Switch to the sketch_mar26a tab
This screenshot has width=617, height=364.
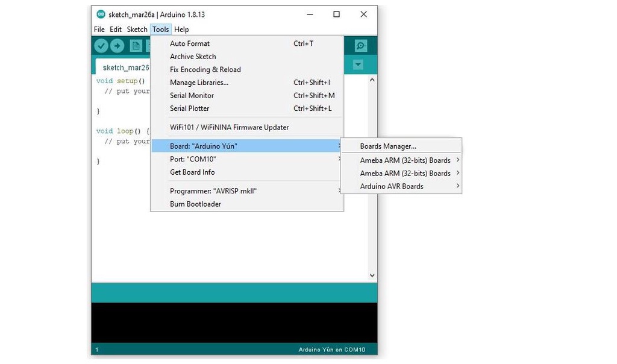[x=125, y=67]
